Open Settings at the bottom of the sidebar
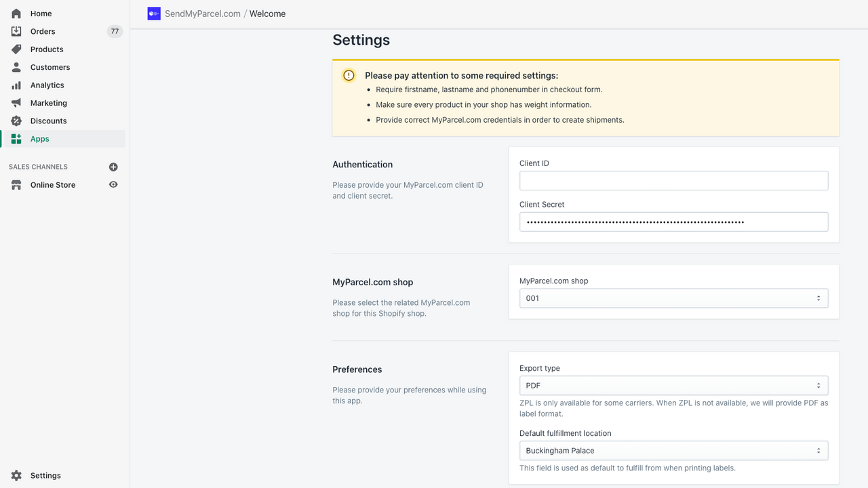 (x=45, y=475)
